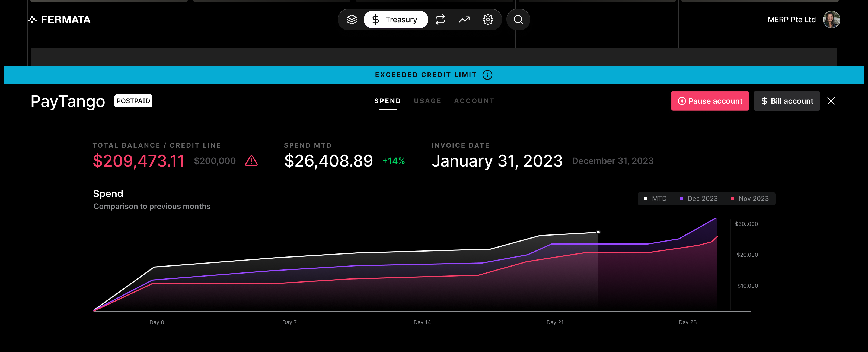The width and height of the screenshot is (868, 352).
Task: Select the Treasury nav pill
Action: tap(395, 20)
